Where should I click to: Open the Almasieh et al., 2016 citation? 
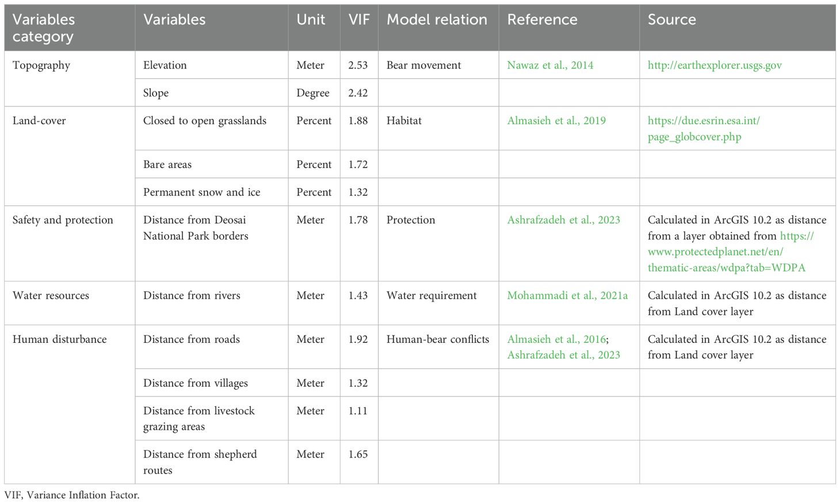(556, 339)
